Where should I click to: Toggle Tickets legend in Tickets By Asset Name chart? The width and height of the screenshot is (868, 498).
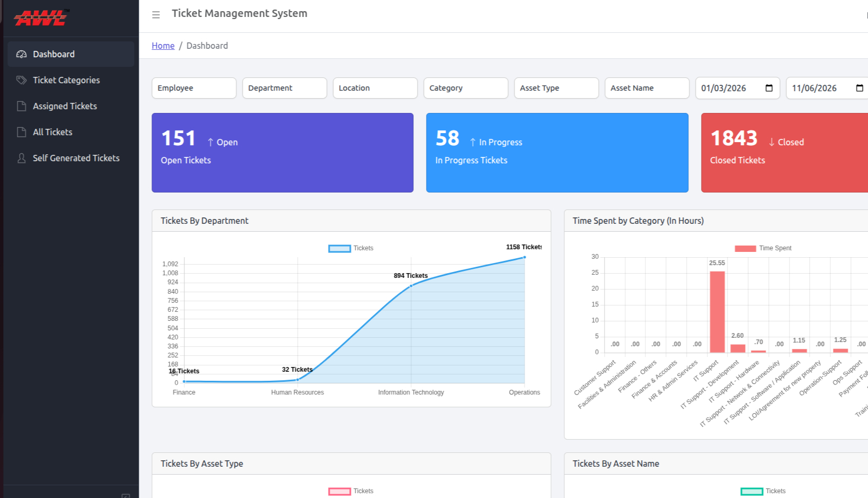tap(763, 491)
